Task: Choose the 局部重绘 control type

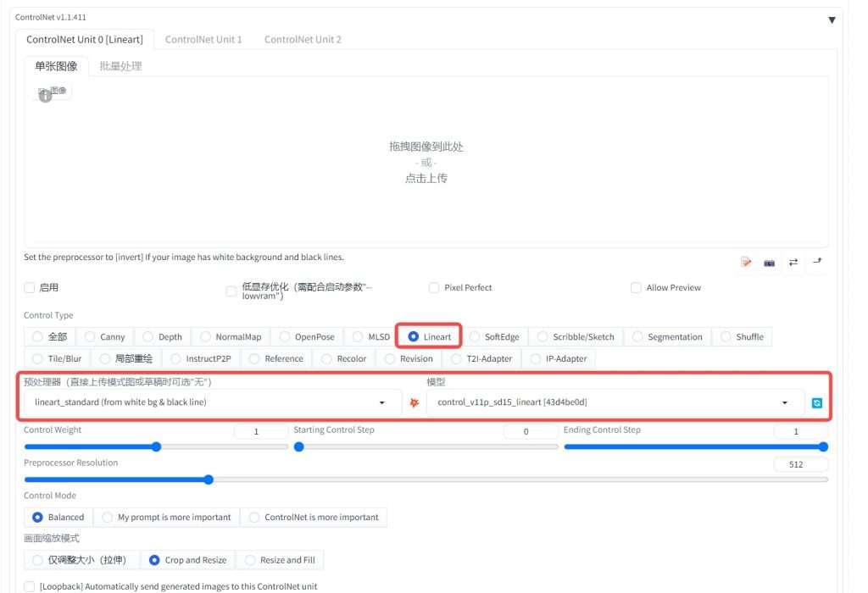Action: coord(126,358)
